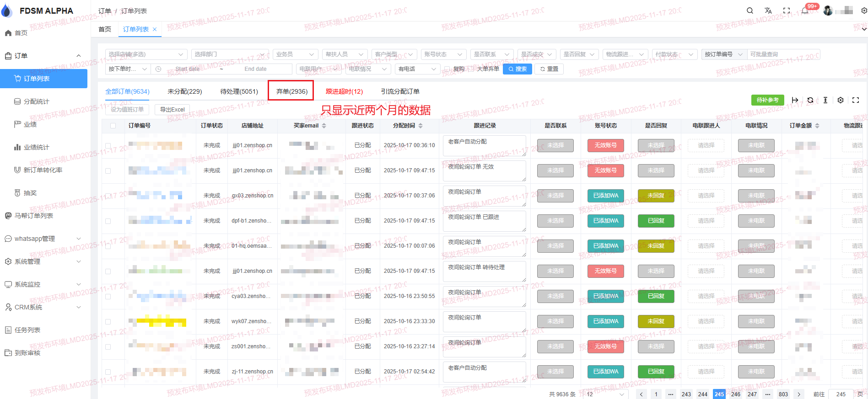Refresh the order table with the reload icon
The height and width of the screenshot is (399, 868).
click(x=810, y=100)
